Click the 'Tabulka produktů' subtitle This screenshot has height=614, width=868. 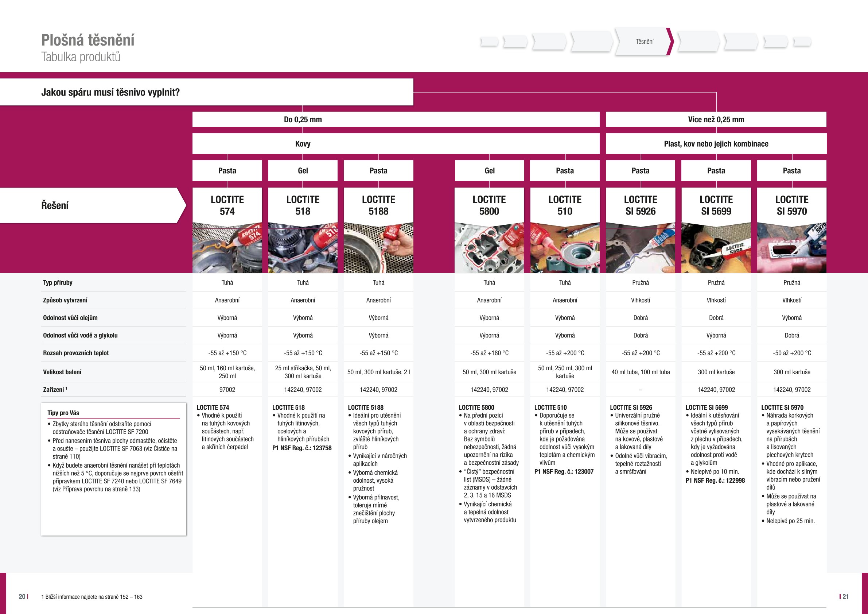[81, 57]
